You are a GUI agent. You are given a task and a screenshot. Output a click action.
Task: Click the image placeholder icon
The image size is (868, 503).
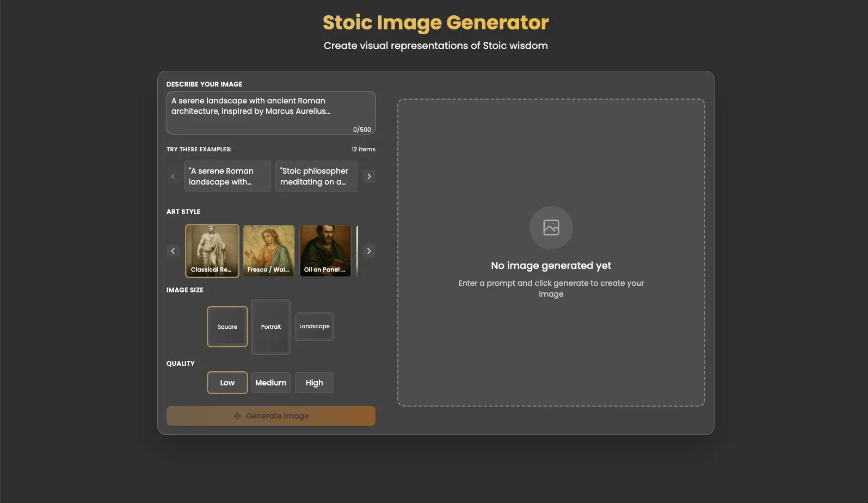pos(551,228)
